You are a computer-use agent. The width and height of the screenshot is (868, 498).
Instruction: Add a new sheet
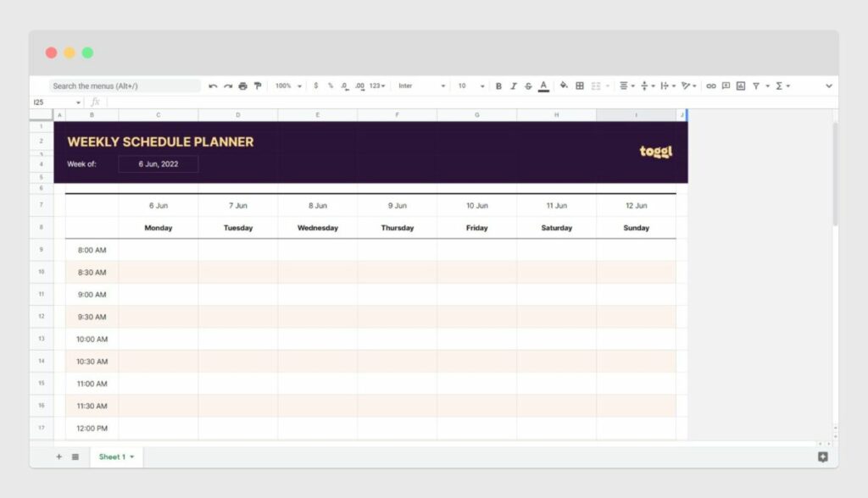pos(58,456)
